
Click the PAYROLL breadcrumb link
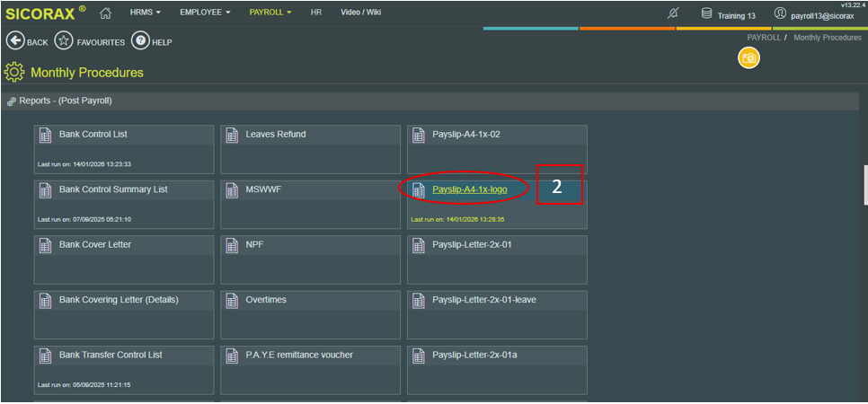coord(764,38)
